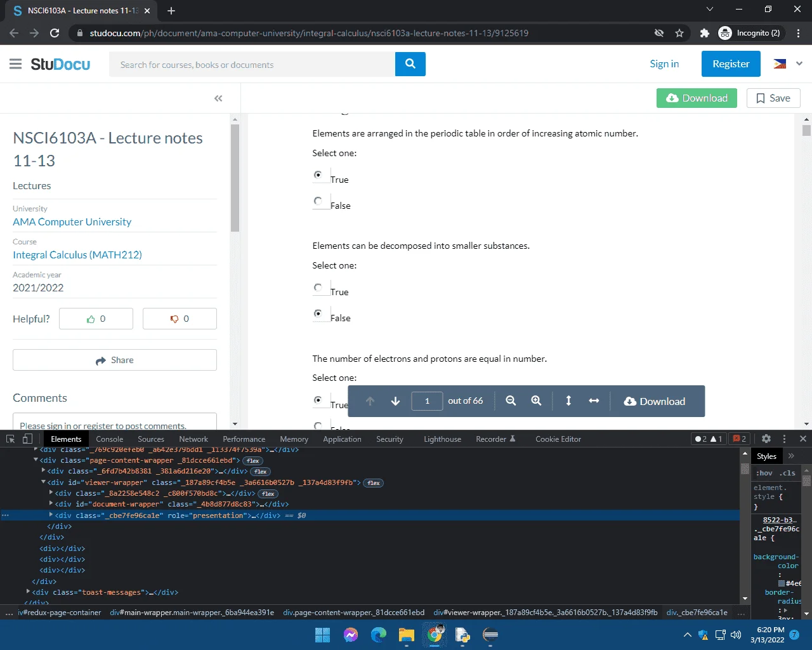Click the #4e6 background color swatch

[x=782, y=583]
